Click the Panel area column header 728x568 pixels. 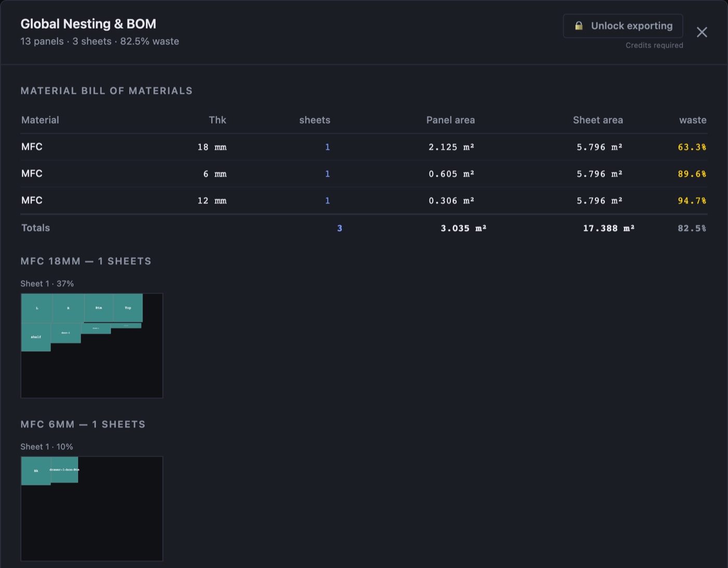(450, 120)
